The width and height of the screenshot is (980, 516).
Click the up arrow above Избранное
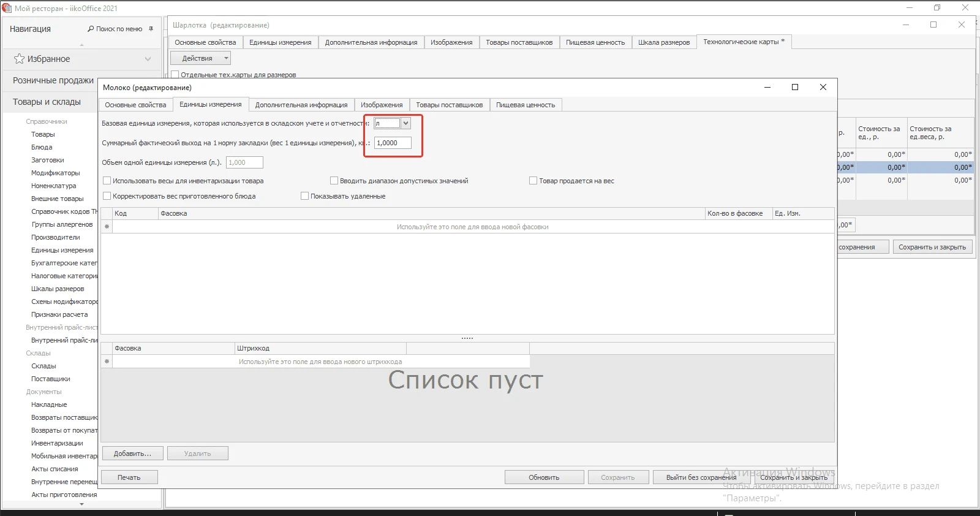point(81,45)
